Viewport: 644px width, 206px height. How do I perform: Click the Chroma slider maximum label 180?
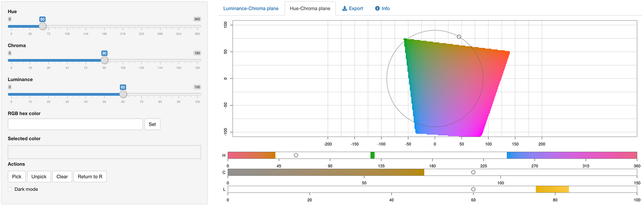tap(197, 53)
